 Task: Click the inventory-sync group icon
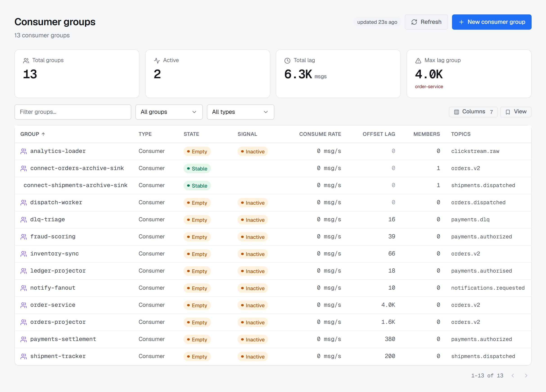click(24, 254)
